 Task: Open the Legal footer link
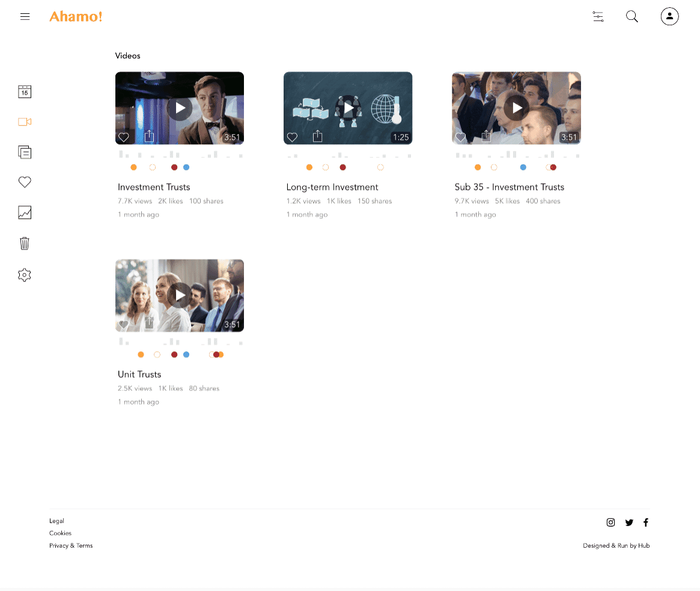(x=56, y=521)
